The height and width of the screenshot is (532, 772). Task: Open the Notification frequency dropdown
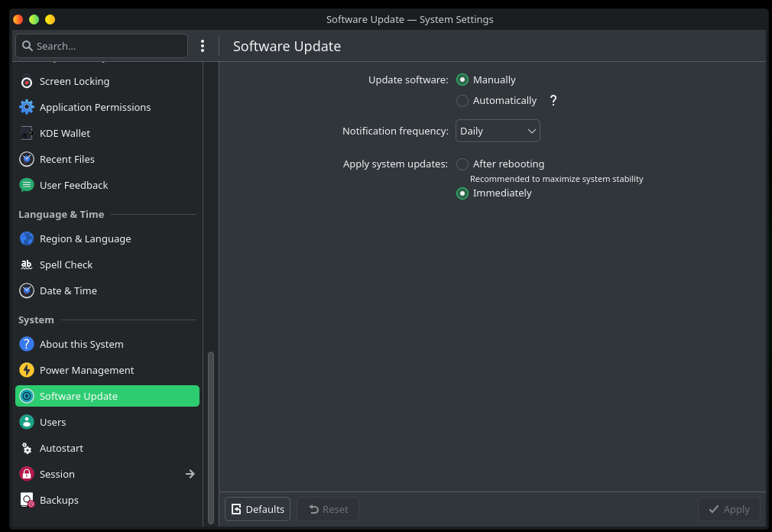coord(498,131)
